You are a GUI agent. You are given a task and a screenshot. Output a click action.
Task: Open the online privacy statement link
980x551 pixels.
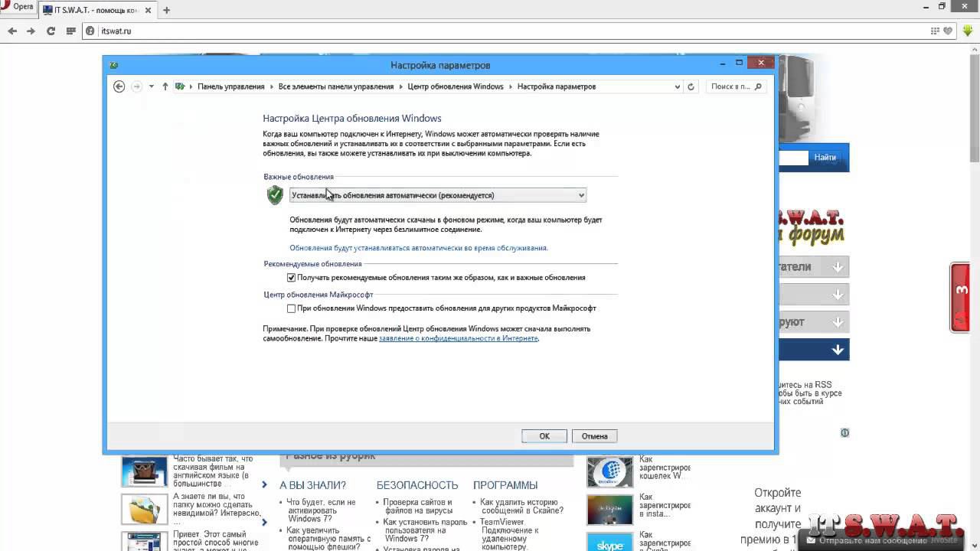coord(459,338)
